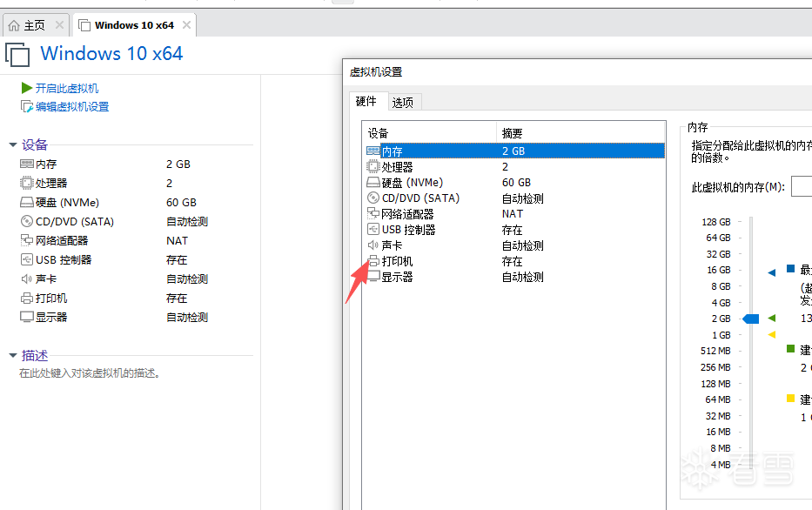The height and width of the screenshot is (510, 812).
Task: Click the network adapter icon in left panel
Action: click(x=26, y=240)
